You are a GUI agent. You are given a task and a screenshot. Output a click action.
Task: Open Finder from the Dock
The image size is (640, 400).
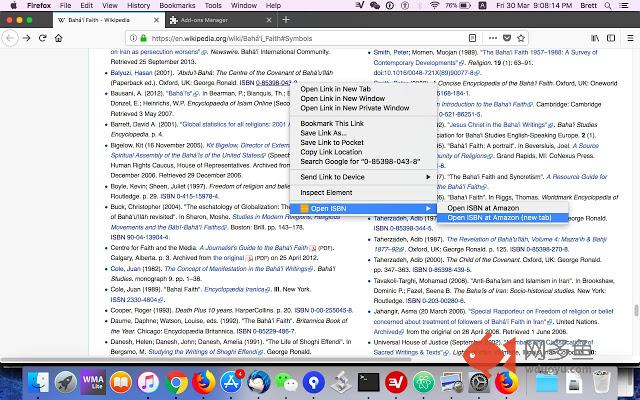click(x=39, y=383)
